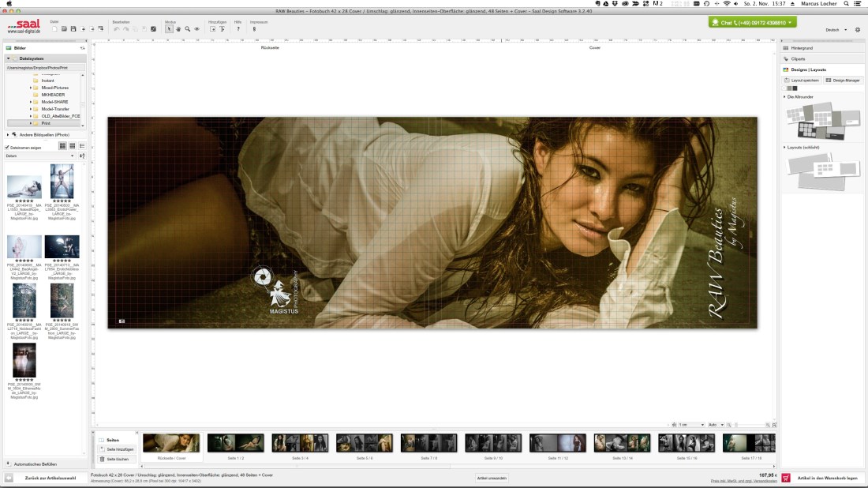Add a text element via the Hinzufügen T icon
The width and height of the screenshot is (868, 488).
coord(223,29)
